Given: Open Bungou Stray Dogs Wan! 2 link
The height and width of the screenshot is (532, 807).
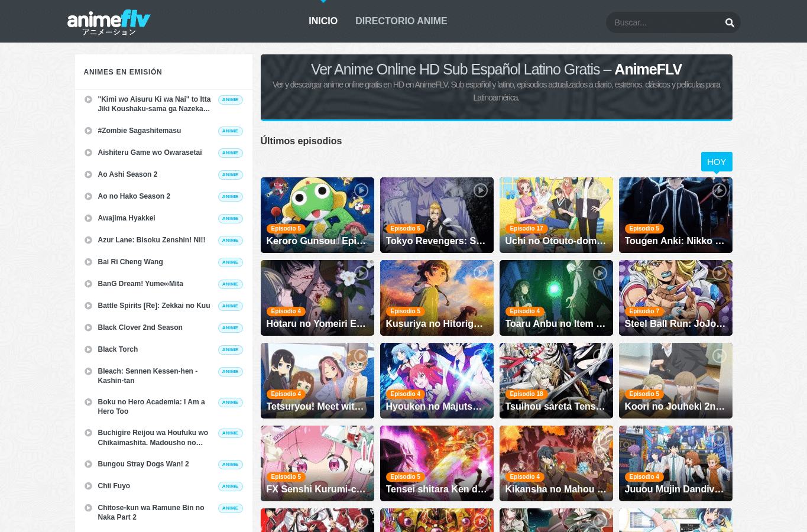Looking at the screenshot, I should [x=144, y=464].
